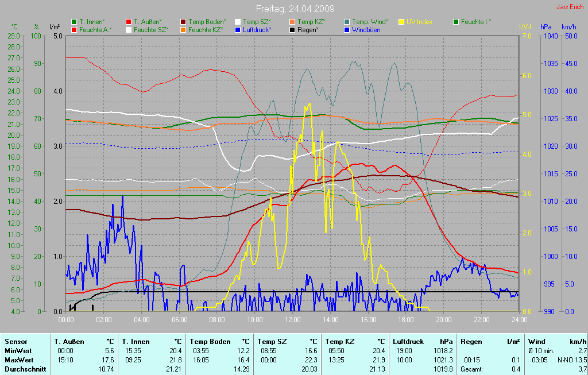
Task: Click the 12:00 time axis label
Action: coord(292,319)
